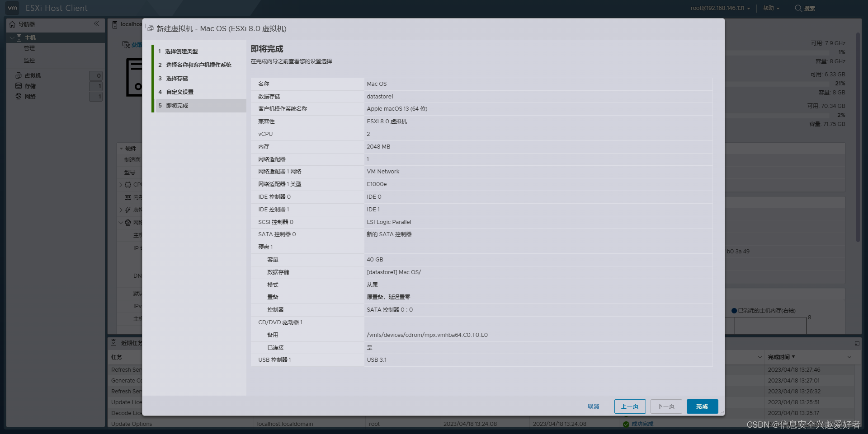Image resolution: width=868 pixels, height=434 pixels.
Task: Click the new virtual machine dialog icon
Action: coord(149,28)
